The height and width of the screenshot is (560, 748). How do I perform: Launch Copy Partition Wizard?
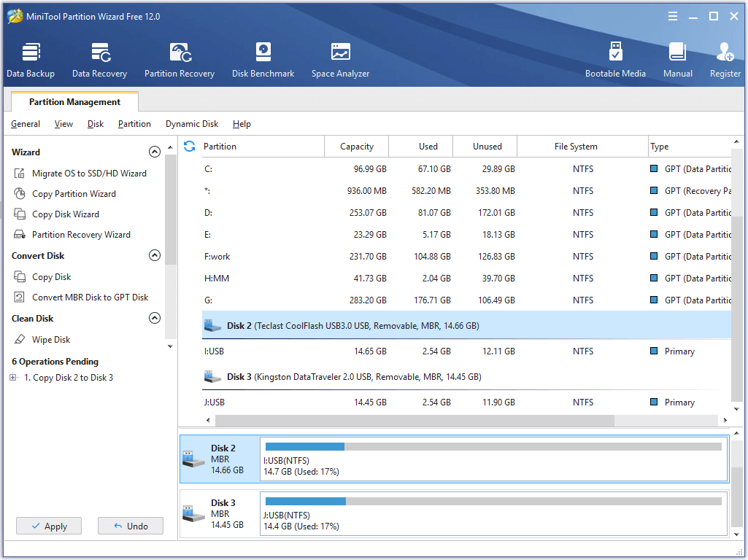click(74, 193)
